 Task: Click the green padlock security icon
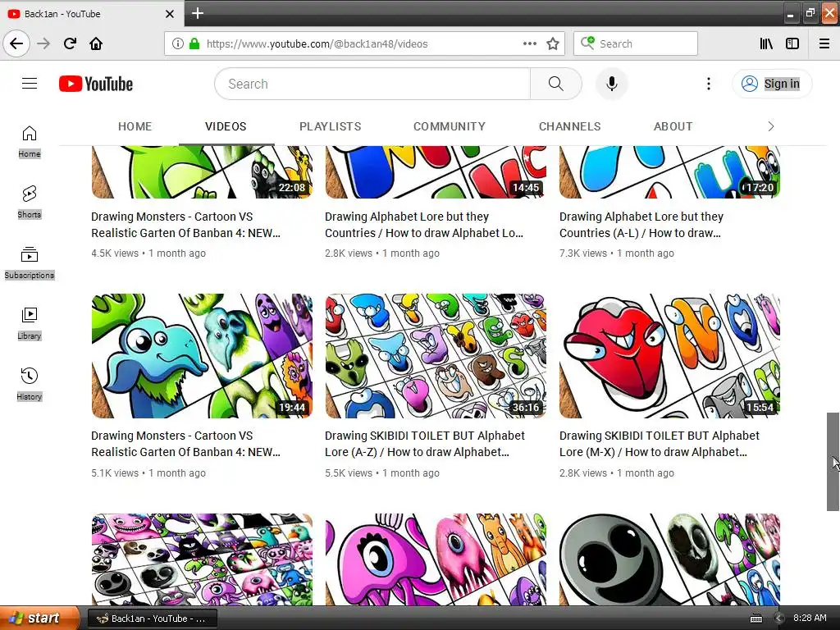[x=194, y=43]
